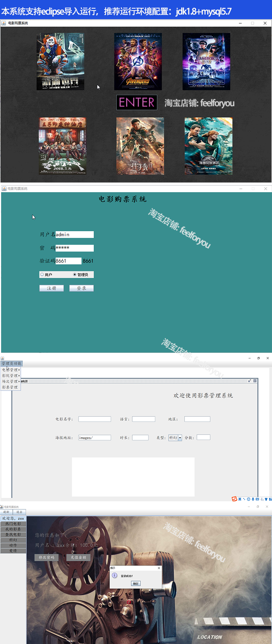The image size is (272, 644).
Task: Click the ENTER button on the welcome window
Action: pos(137,102)
